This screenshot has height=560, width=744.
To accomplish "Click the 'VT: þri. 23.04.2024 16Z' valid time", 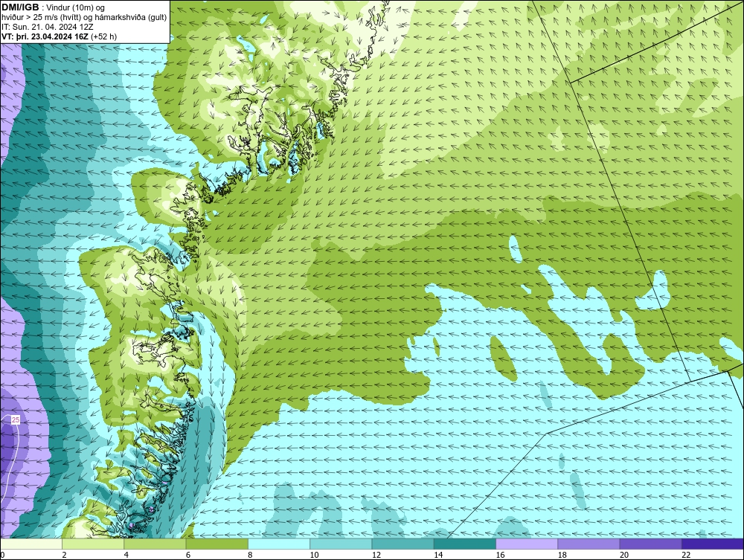I will [45, 36].
